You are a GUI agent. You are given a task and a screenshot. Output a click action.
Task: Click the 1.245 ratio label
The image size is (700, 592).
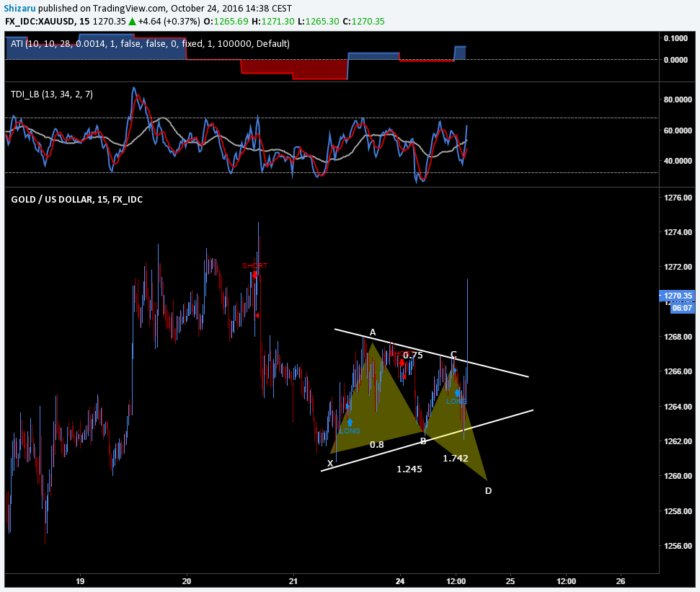pyautogui.click(x=409, y=469)
